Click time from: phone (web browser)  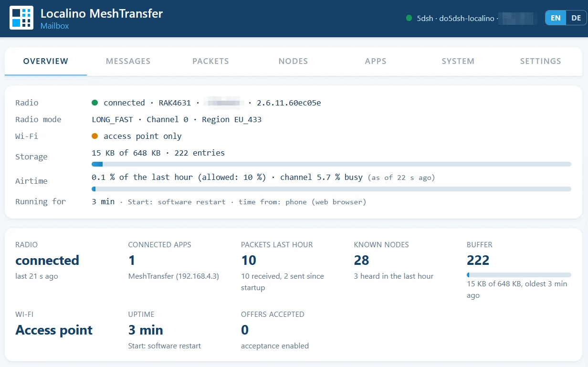pos(303,202)
